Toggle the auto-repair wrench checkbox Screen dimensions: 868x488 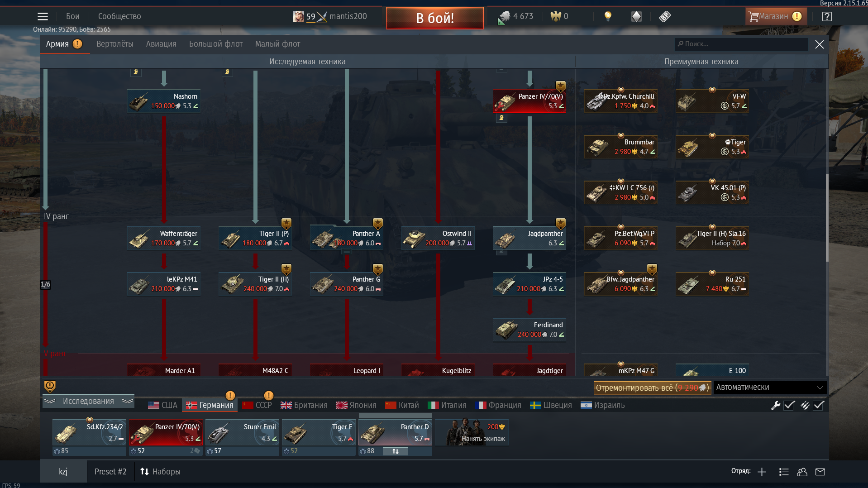coord(789,405)
